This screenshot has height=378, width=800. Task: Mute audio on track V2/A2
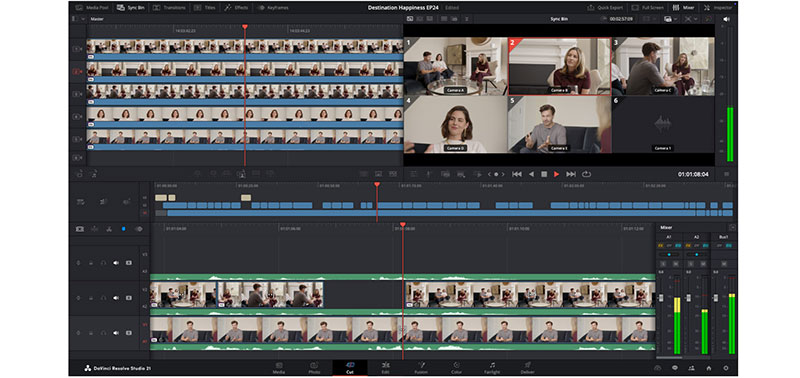116,297
